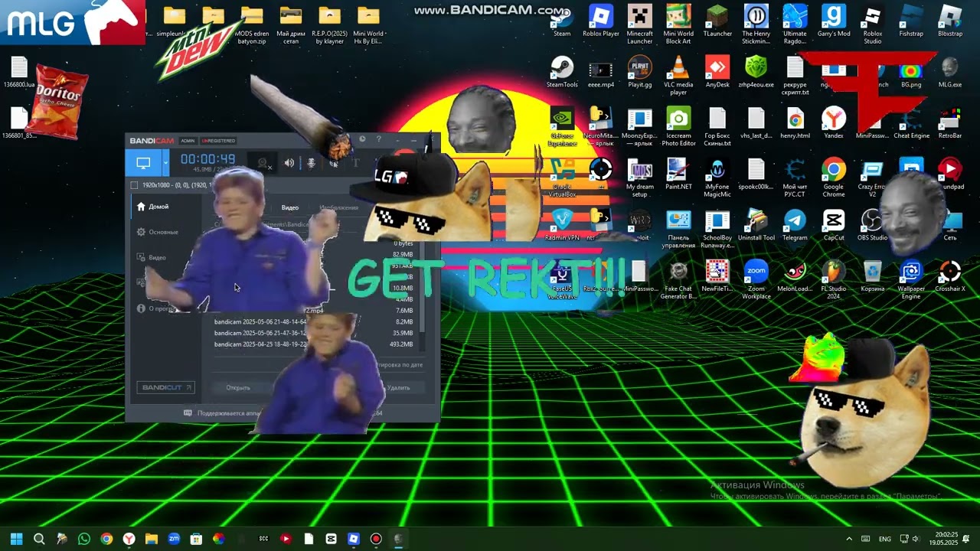Open Видео settings in Bandicam sidebar
The image size is (980, 551).
coord(152,257)
